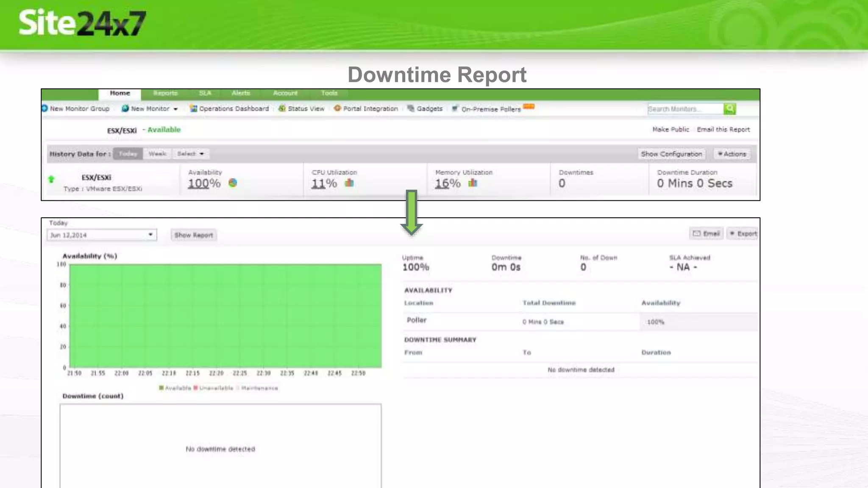The width and height of the screenshot is (868, 488).
Task: Click the Poller location row
Action: pos(580,322)
